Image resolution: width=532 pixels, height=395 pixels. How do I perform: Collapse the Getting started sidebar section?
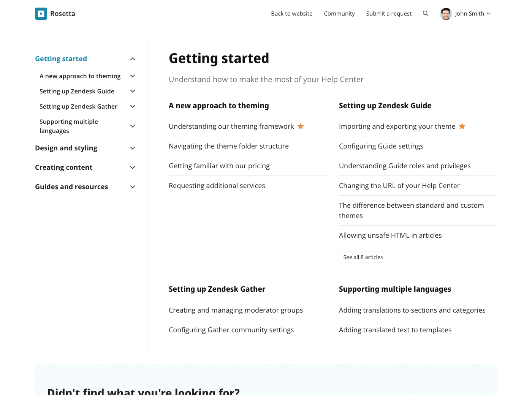(133, 59)
